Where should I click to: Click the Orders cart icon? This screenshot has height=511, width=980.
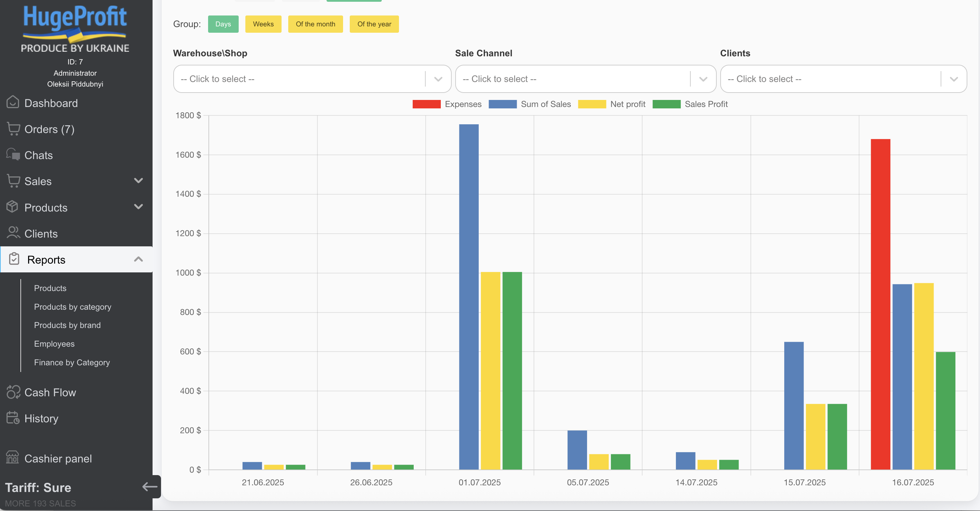(x=13, y=129)
